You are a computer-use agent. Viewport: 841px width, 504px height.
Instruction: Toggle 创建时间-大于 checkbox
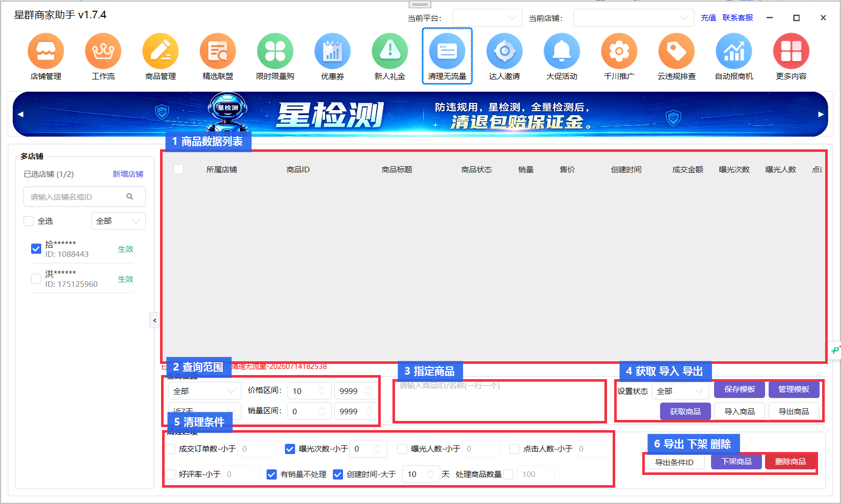click(338, 474)
